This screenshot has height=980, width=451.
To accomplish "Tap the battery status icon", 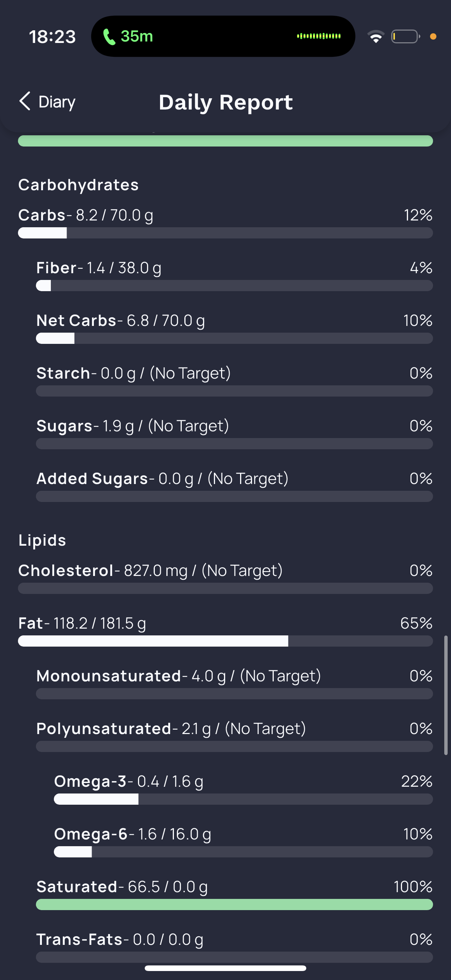I will coord(406,37).
